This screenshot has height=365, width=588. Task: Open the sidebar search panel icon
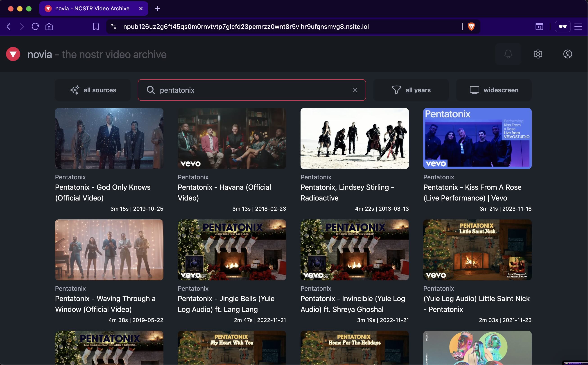tap(539, 27)
